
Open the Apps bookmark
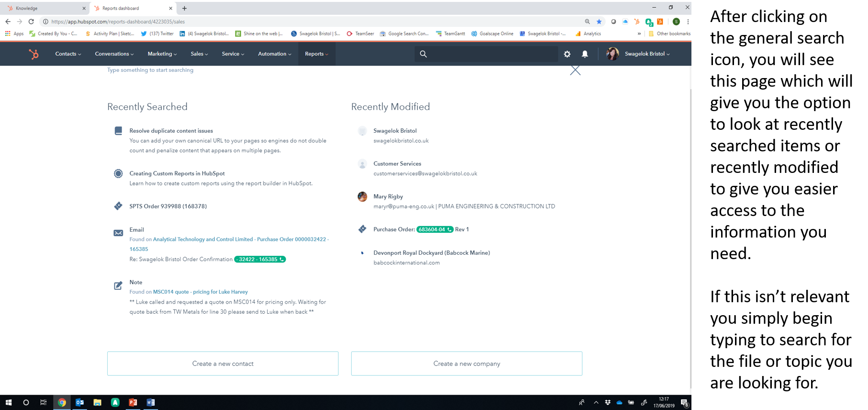pyautogui.click(x=14, y=34)
